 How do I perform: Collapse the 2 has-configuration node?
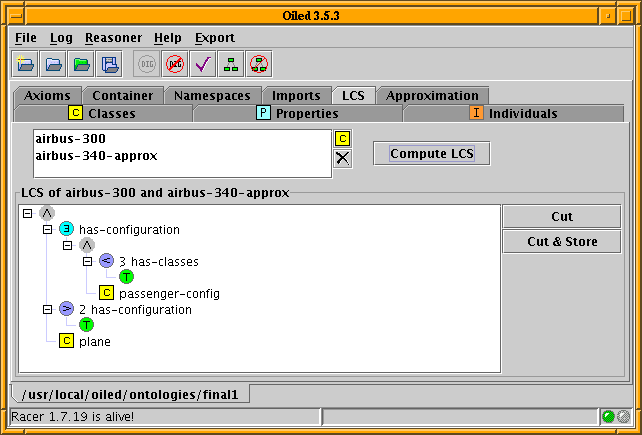point(47,309)
